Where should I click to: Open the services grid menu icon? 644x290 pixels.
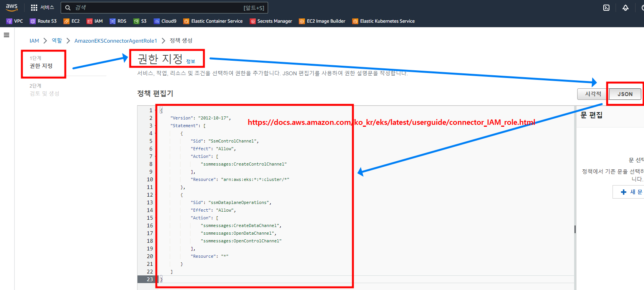pos(34,8)
